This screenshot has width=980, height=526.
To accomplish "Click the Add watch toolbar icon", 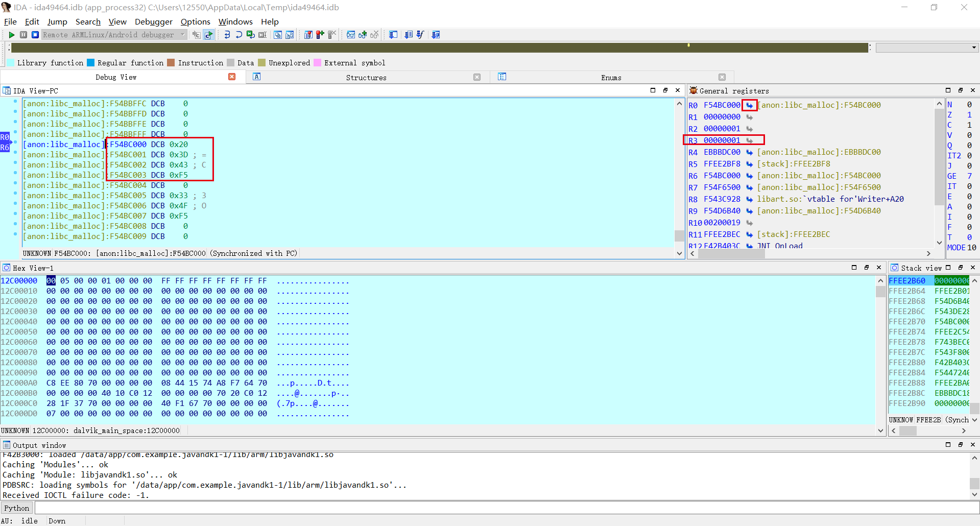I will point(363,35).
